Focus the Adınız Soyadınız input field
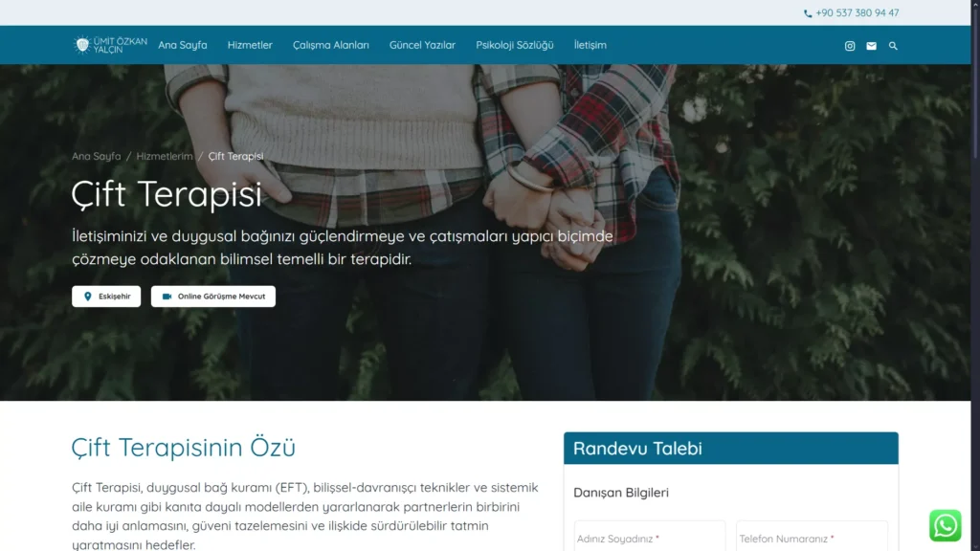The width and height of the screenshot is (980, 551). [x=650, y=536]
